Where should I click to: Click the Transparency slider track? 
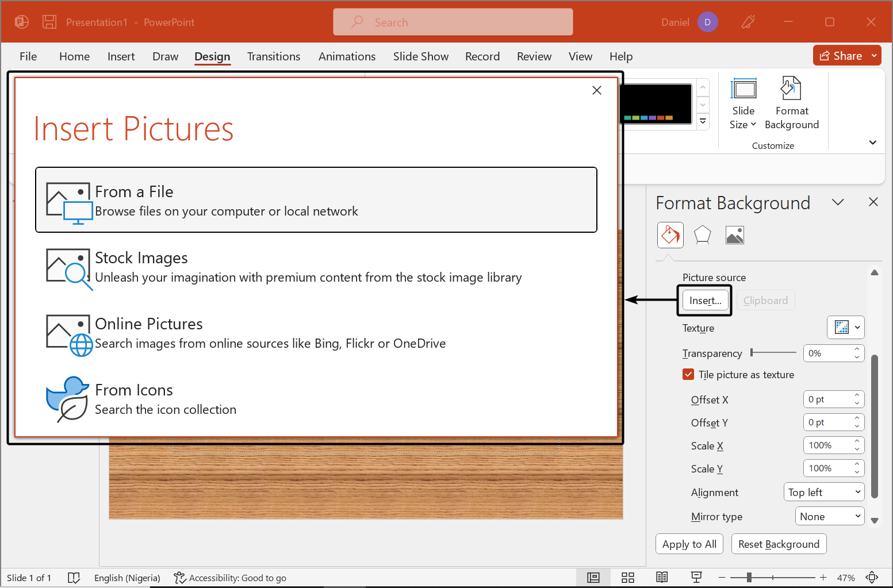(773, 352)
